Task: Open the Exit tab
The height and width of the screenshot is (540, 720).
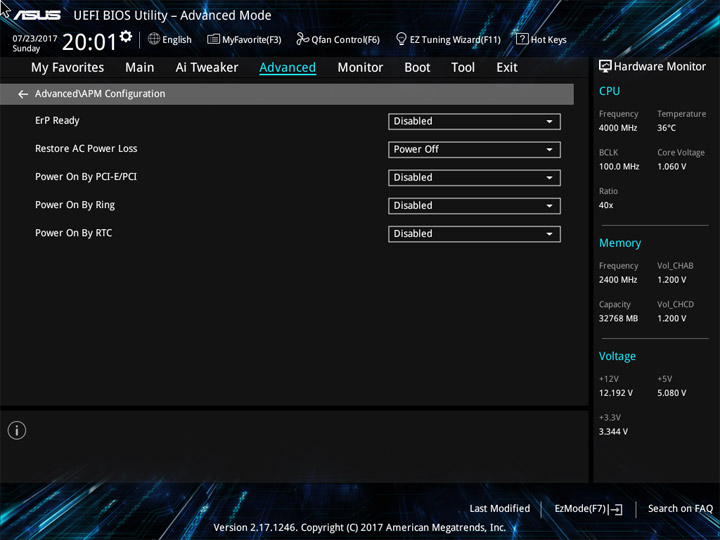Action: coord(507,68)
